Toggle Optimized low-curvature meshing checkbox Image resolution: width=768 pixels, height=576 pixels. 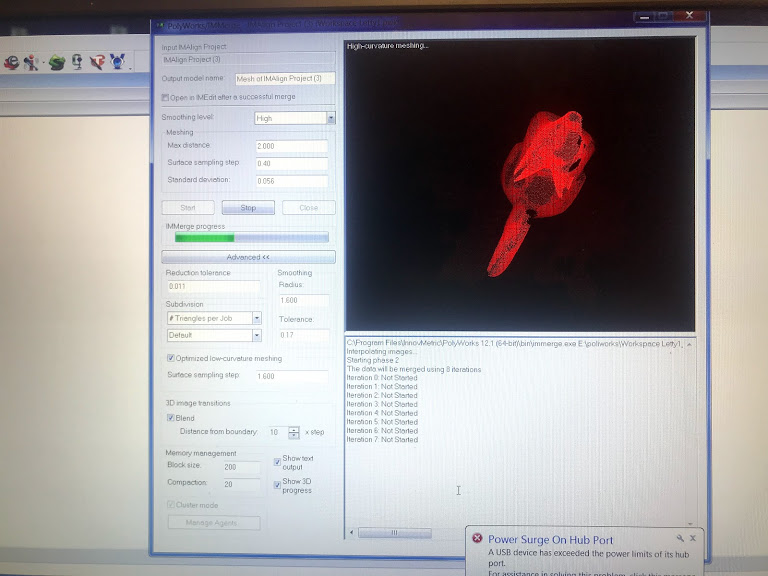click(x=170, y=358)
